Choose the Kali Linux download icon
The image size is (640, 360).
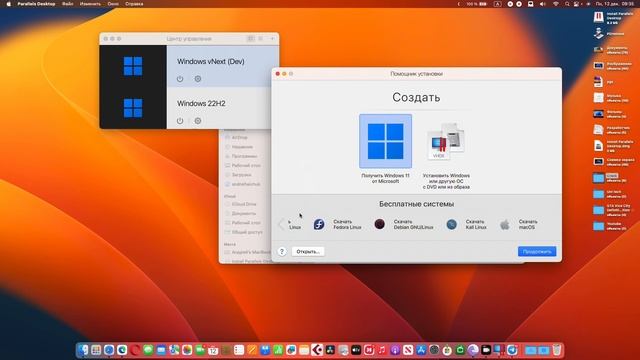coord(451,224)
